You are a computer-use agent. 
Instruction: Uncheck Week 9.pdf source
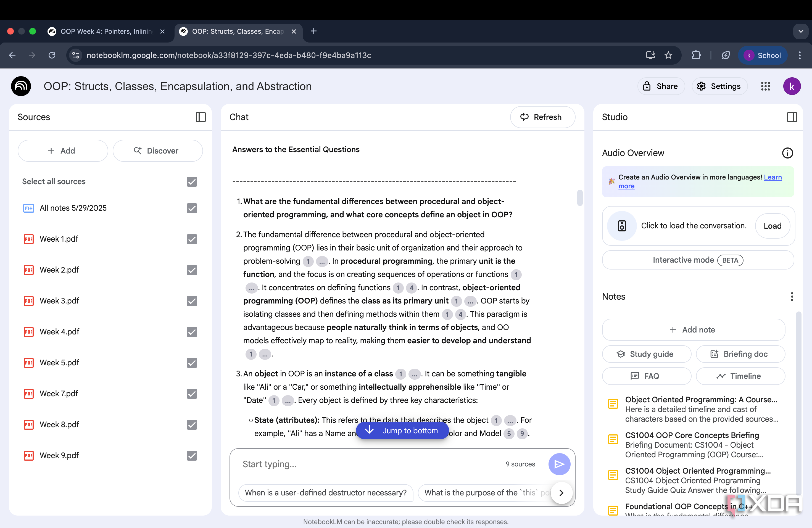(192, 456)
